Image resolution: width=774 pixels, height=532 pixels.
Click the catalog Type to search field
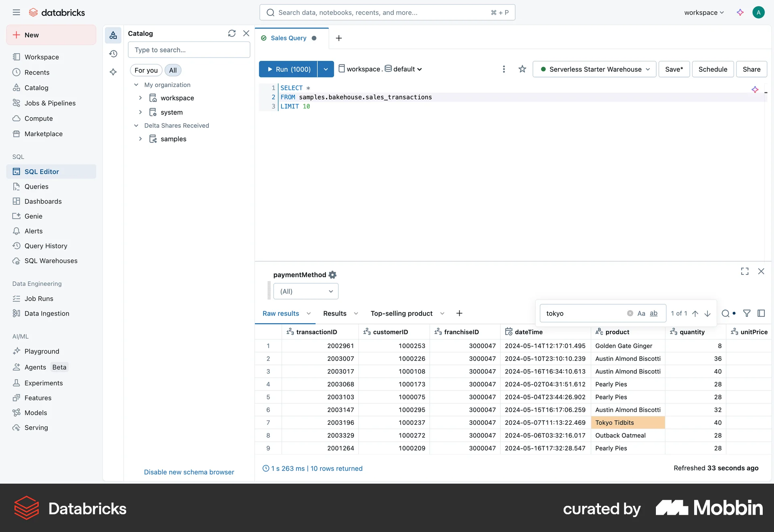click(x=189, y=50)
